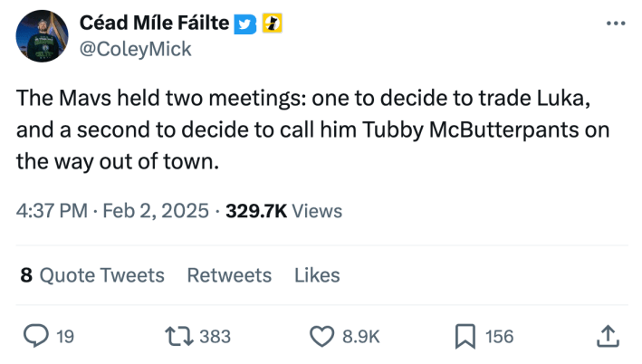
Task: Click the reply speech bubble icon
Action: pyautogui.click(x=34, y=337)
